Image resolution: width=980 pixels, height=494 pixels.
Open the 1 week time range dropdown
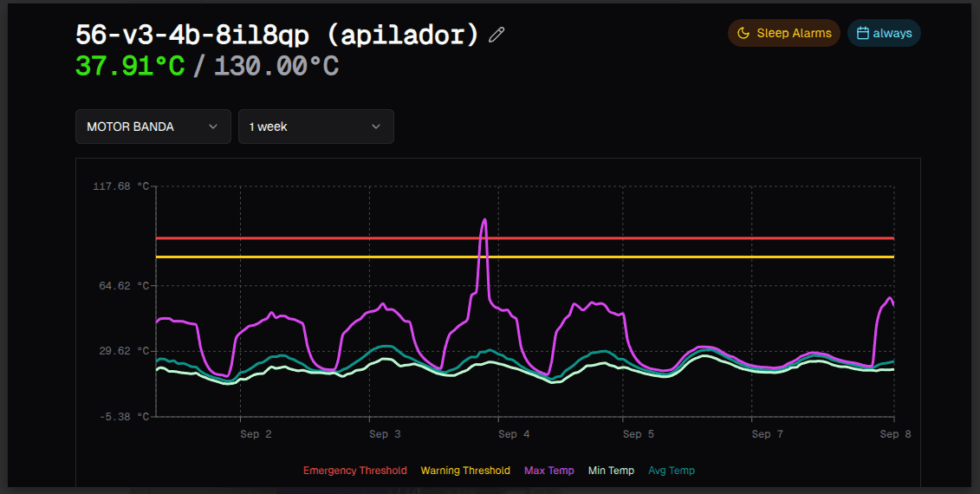point(315,127)
